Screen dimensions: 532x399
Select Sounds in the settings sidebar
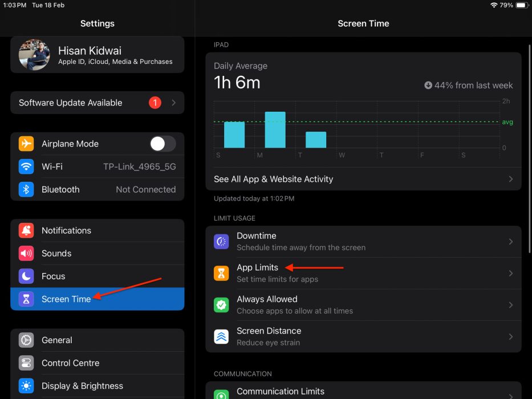98,254
